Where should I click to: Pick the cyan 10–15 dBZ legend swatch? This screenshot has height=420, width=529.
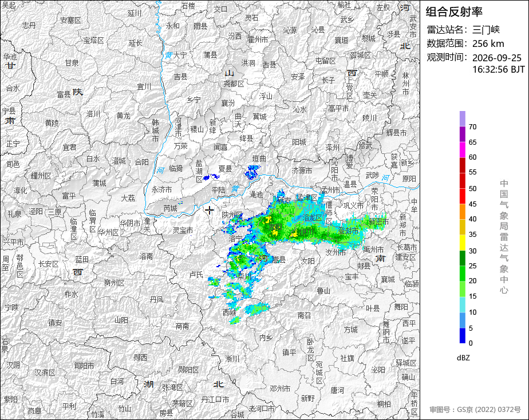462,305
